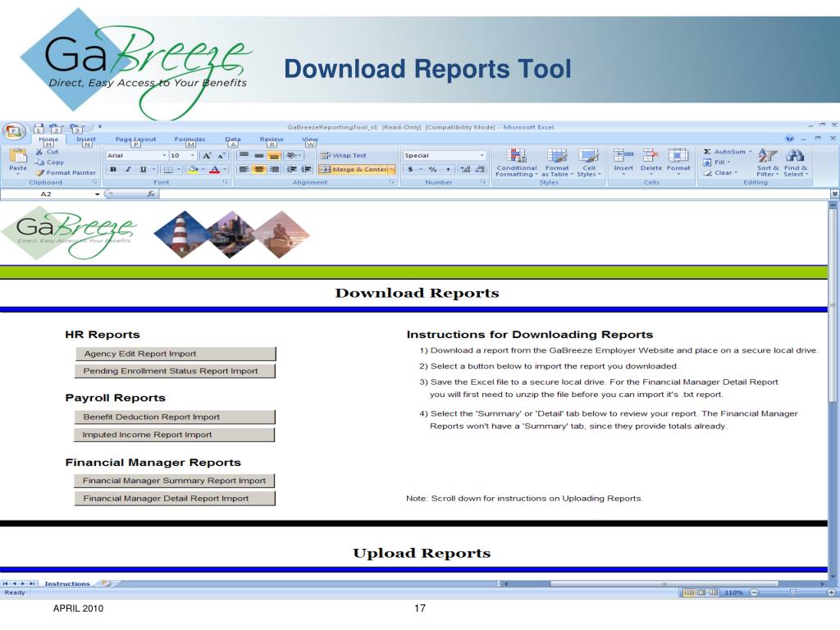Click the Format Painter brush icon
The image size is (840, 630).
40,173
